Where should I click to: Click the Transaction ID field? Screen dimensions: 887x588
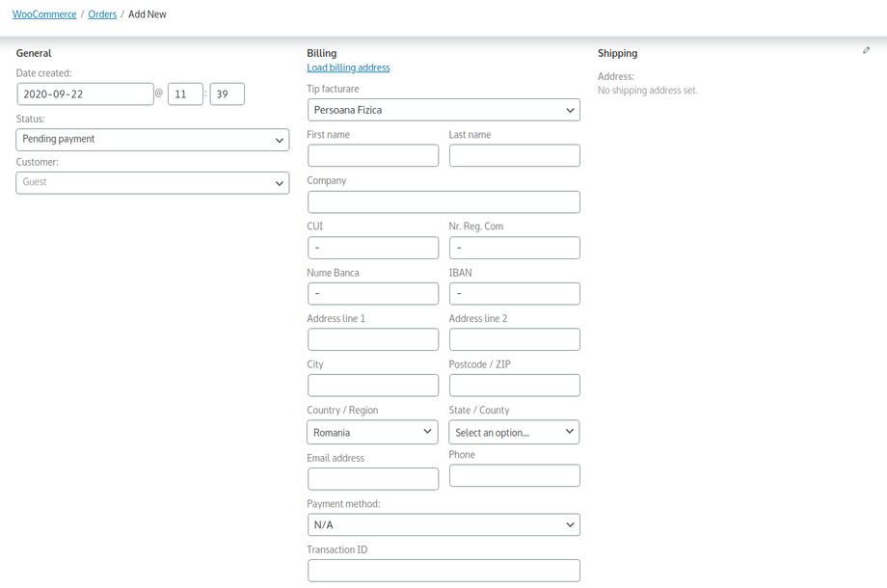click(443, 570)
